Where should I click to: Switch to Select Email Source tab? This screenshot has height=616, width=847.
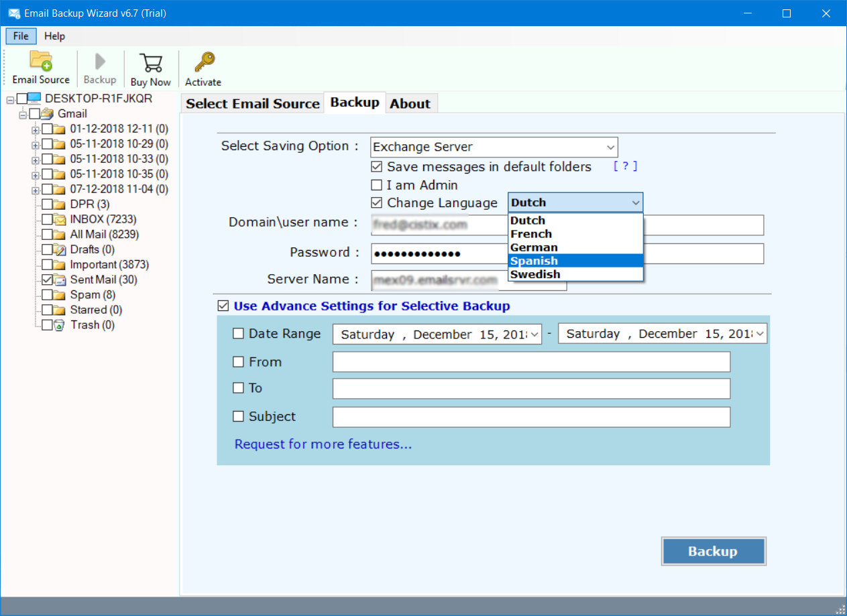(x=253, y=103)
